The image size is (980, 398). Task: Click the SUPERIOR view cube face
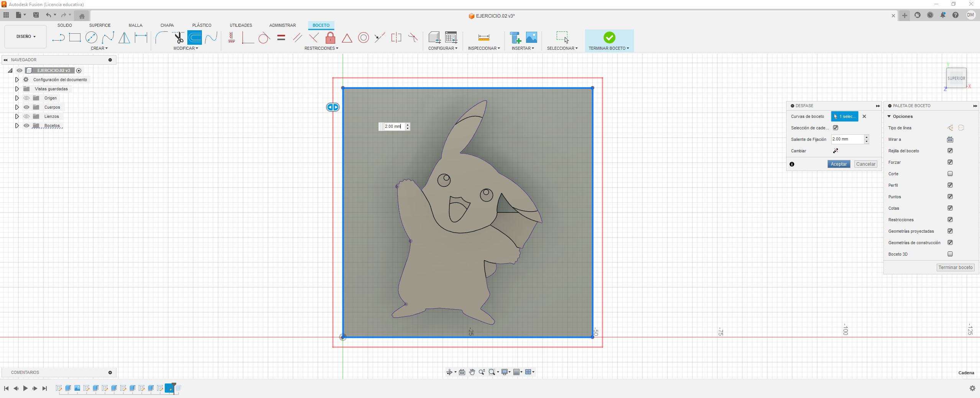pyautogui.click(x=956, y=78)
